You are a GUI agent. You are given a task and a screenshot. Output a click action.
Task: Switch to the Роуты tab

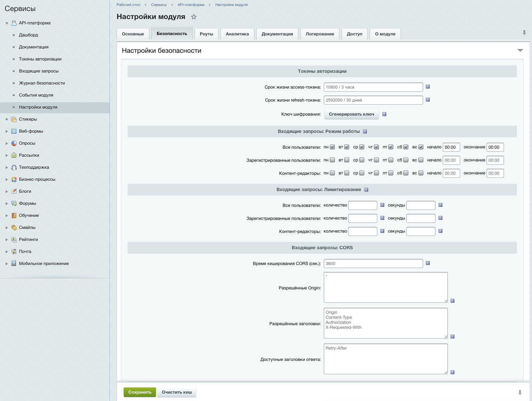click(207, 34)
